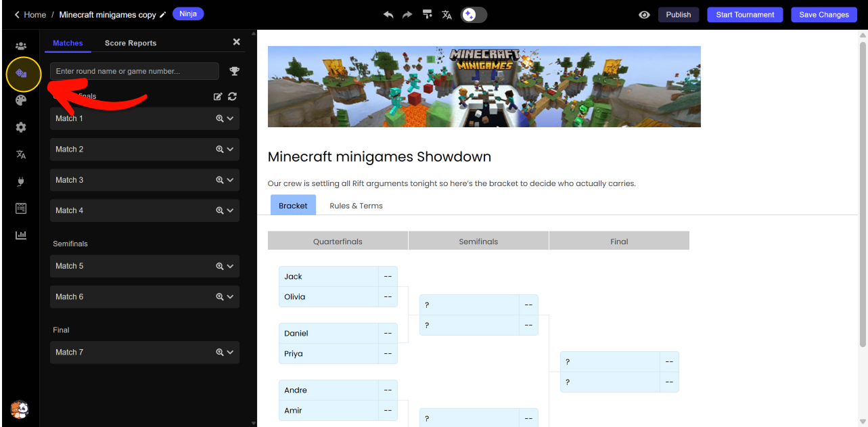The height and width of the screenshot is (427, 868).
Task: Click the round name search field
Action: click(x=134, y=71)
